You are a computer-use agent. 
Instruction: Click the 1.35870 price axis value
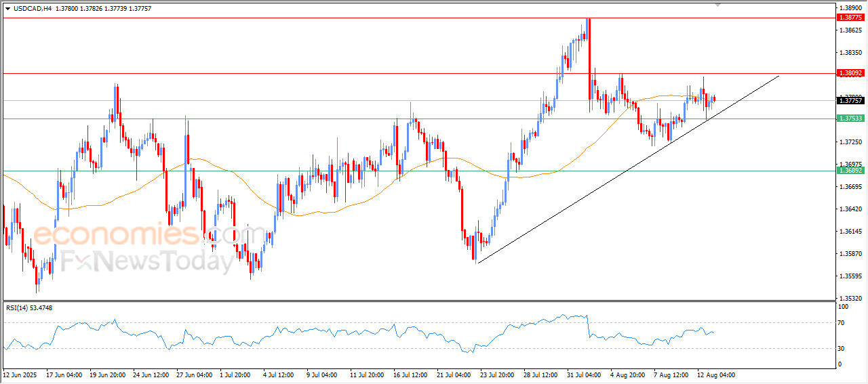tap(850, 254)
